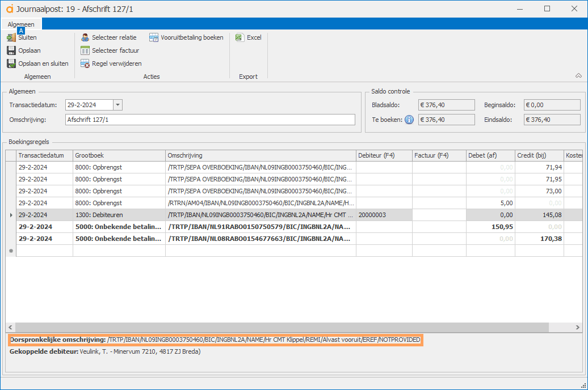Viewport: 588px width, 390px height.
Task: Select description with NL91RABO0150750579
Action: (x=261, y=227)
